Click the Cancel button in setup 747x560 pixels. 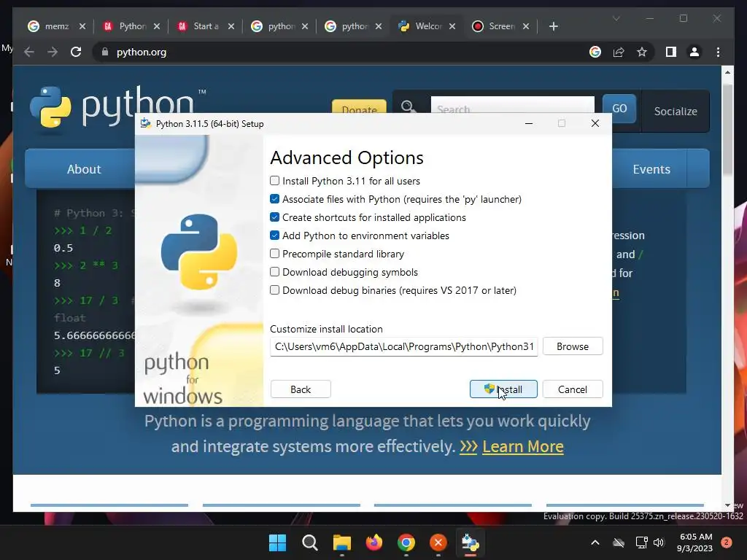tap(573, 389)
